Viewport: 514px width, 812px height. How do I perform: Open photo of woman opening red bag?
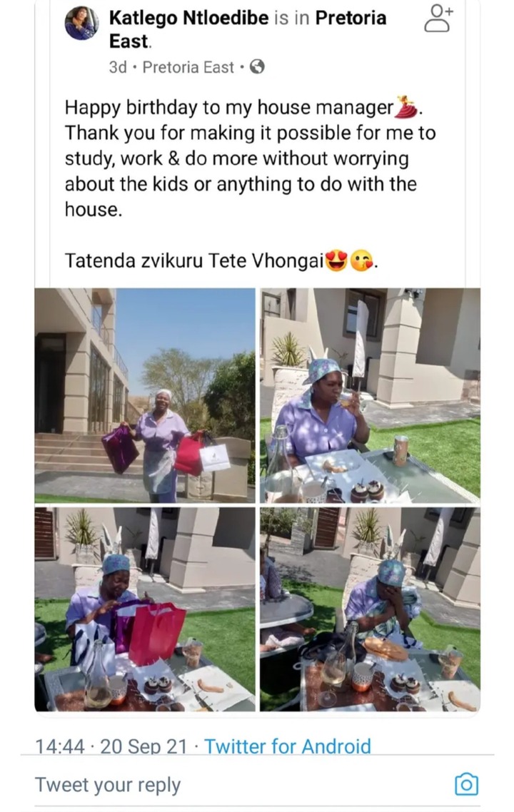(145, 609)
